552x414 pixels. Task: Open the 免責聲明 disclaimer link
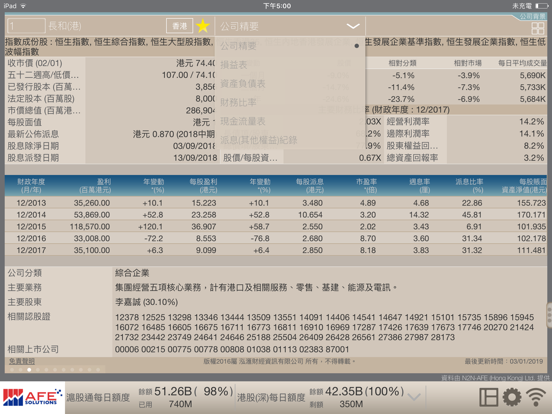pos(22,361)
